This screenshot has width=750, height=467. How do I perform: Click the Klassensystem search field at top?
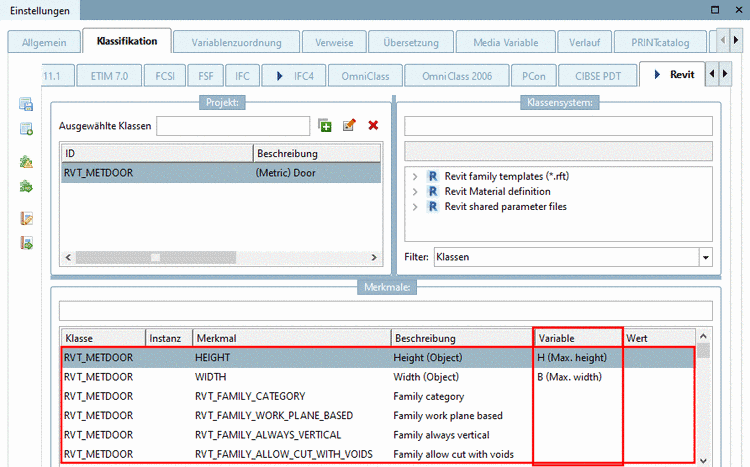point(558,126)
